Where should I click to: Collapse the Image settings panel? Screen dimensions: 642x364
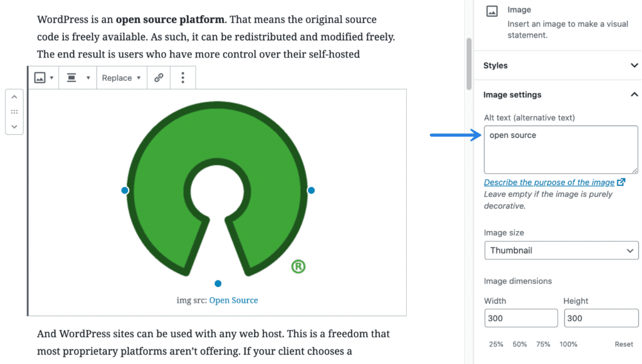click(560, 95)
